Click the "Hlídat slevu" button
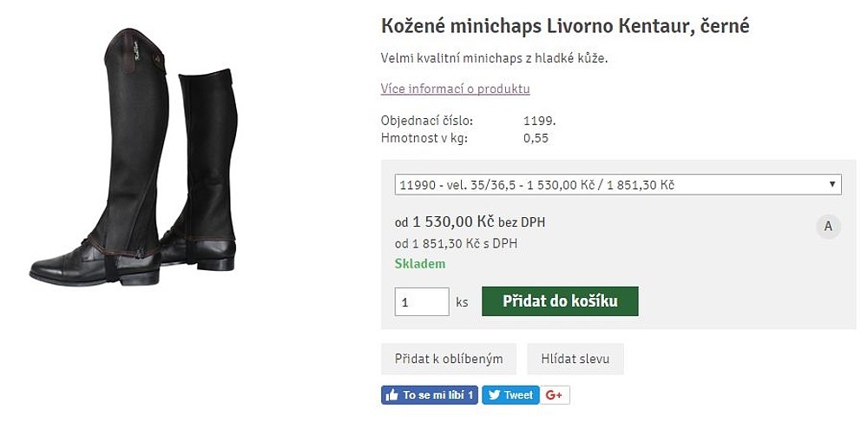The width and height of the screenshot is (868, 443). [575, 358]
